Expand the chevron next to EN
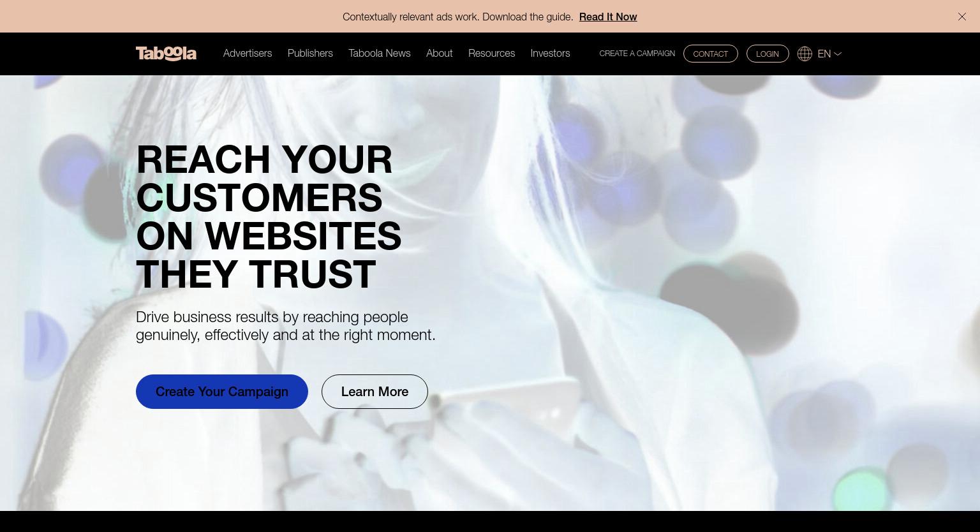Viewport: 980px width, 532px height. point(838,54)
